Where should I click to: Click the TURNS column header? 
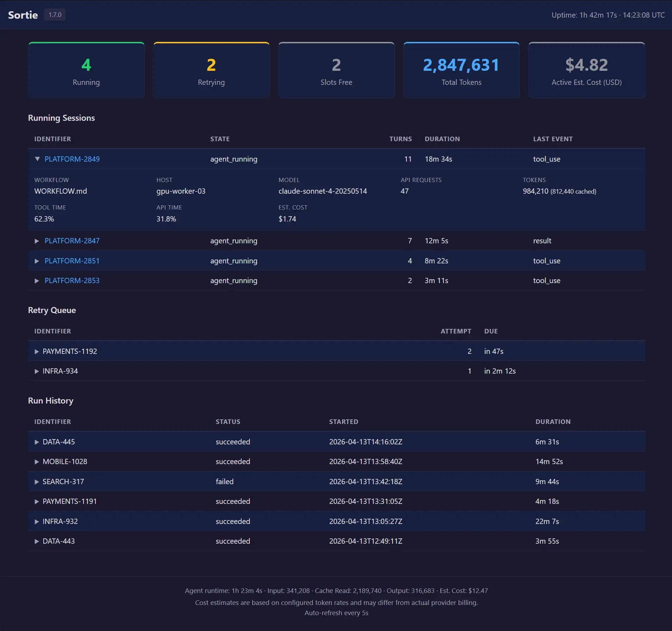[400, 139]
